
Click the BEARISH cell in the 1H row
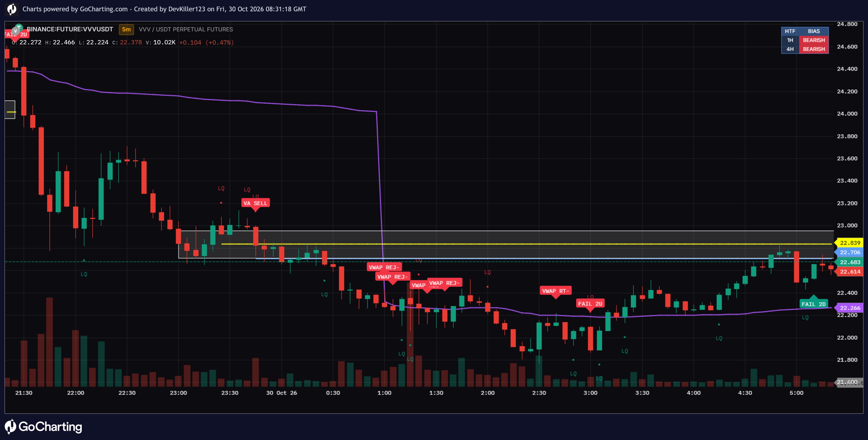click(813, 40)
